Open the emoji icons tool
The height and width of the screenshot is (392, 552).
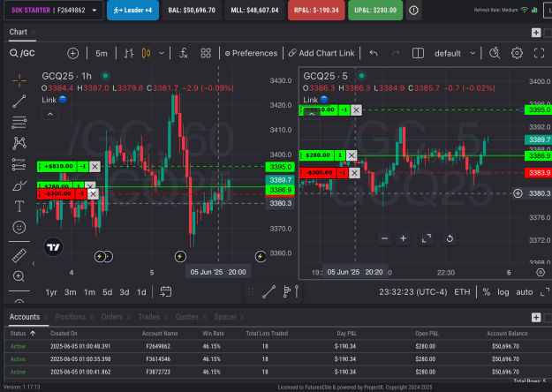tap(19, 227)
